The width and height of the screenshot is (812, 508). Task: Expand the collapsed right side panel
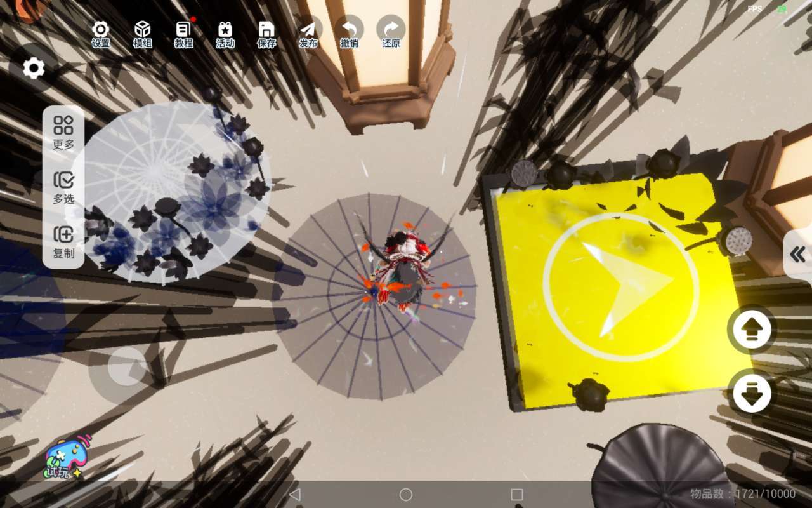[x=798, y=255]
